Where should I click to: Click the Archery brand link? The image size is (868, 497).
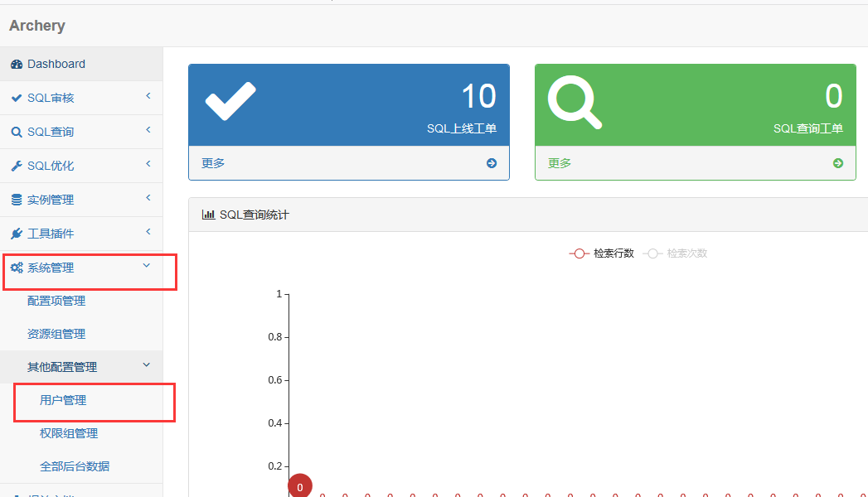coord(37,26)
